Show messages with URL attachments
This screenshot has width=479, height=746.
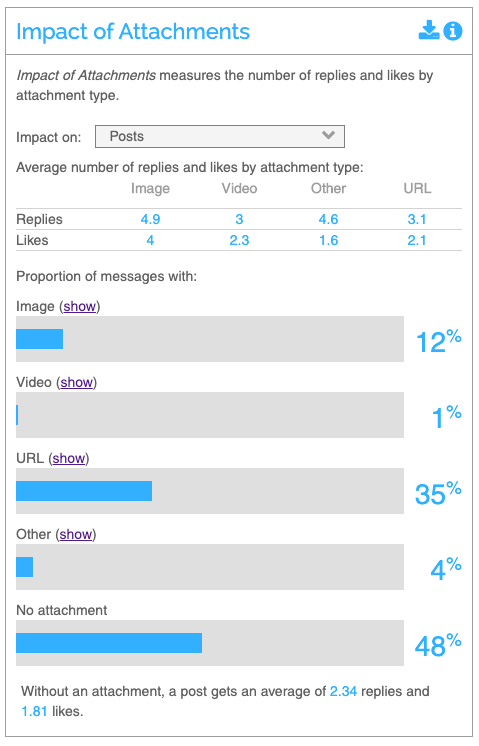(69, 459)
